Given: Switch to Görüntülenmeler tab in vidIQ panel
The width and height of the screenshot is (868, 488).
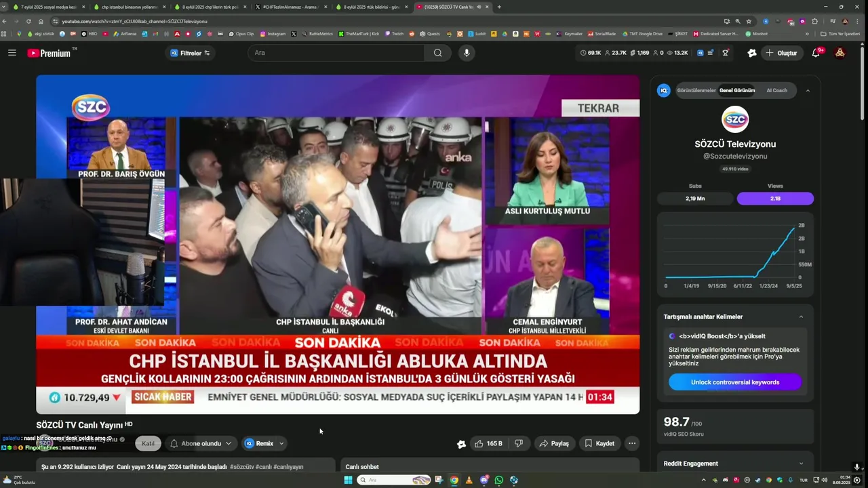Looking at the screenshot, I should coord(696,90).
